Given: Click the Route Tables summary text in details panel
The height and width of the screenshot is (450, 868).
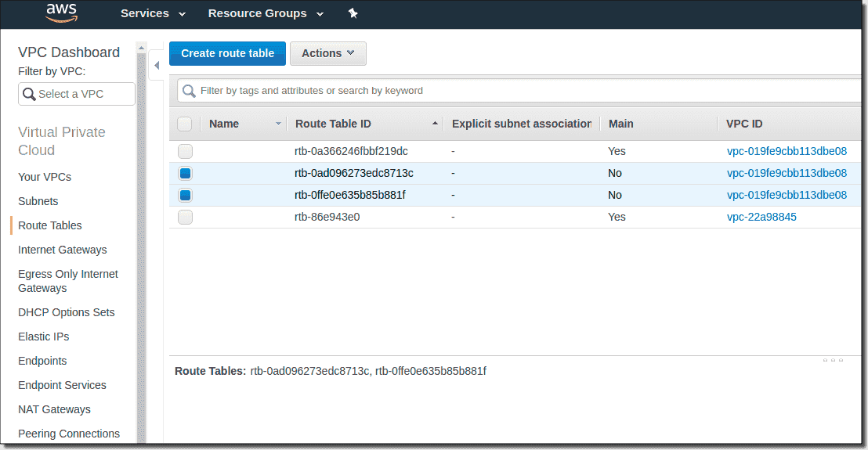Looking at the screenshot, I should pyautogui.click(x=331, y=372).
